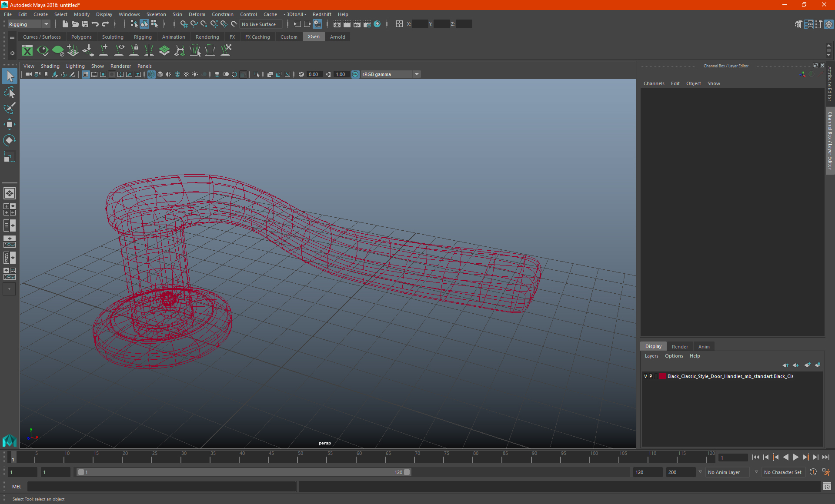Image resolution: width=835 pixels, height=504 pixels.
Task: Open the Rigging menu set dropdown
Action: (29, 24)
